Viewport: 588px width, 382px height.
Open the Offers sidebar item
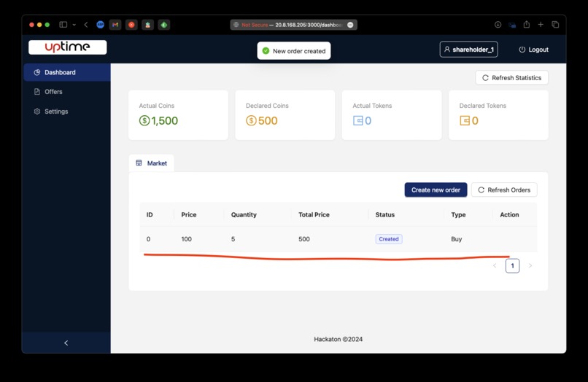pyautogui.click(x=67, y=92)
